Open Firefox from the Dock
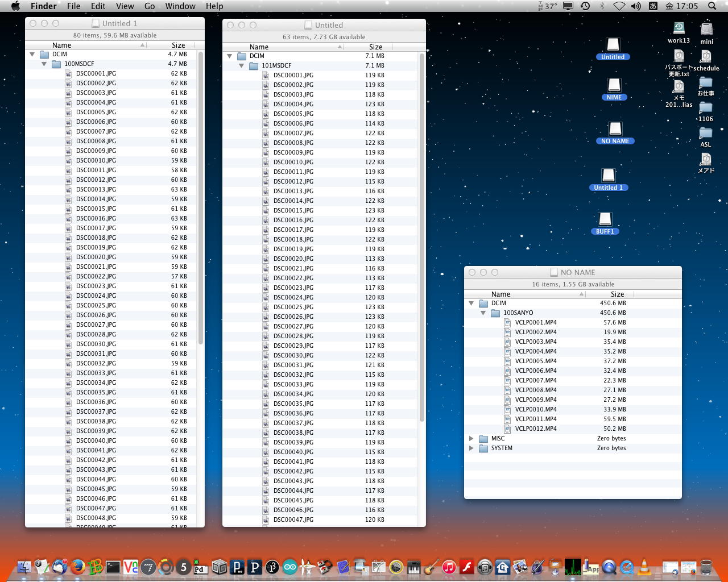The width and height of the screenshot is (728, 582). coord(78,567)
